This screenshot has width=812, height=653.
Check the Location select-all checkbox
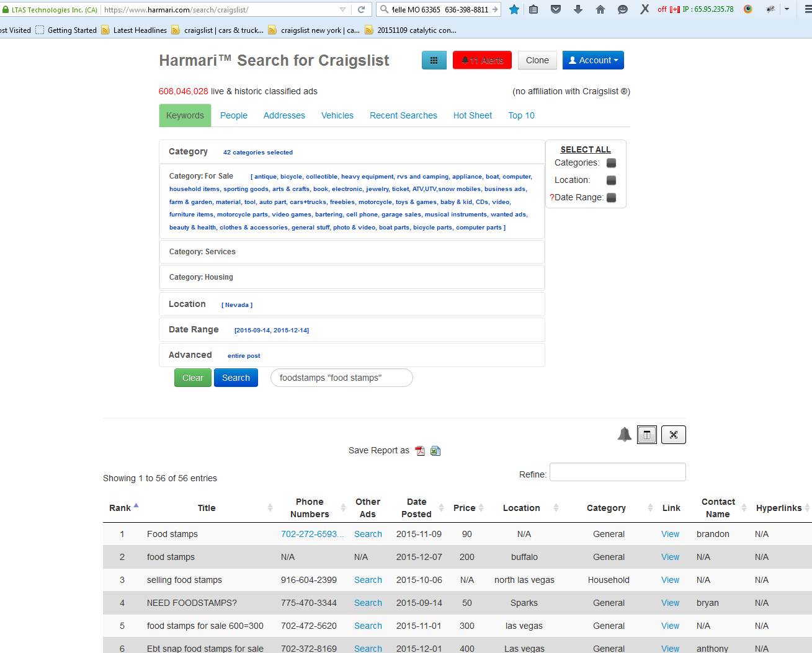[611, 180]
